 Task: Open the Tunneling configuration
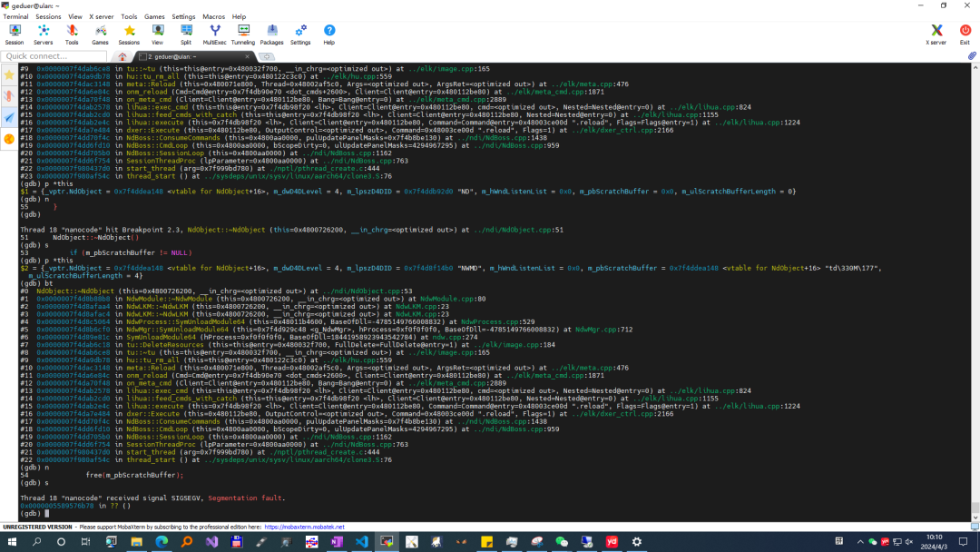(243, 34)
